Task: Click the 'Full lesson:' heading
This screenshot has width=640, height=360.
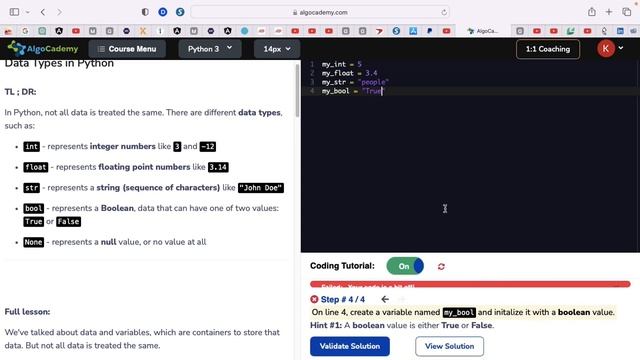Action: click(27, 312)
